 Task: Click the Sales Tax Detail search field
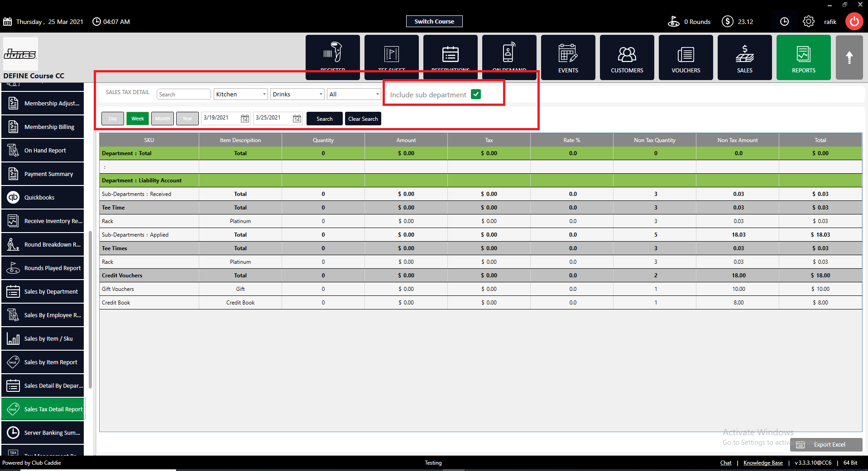coord(184,94)
